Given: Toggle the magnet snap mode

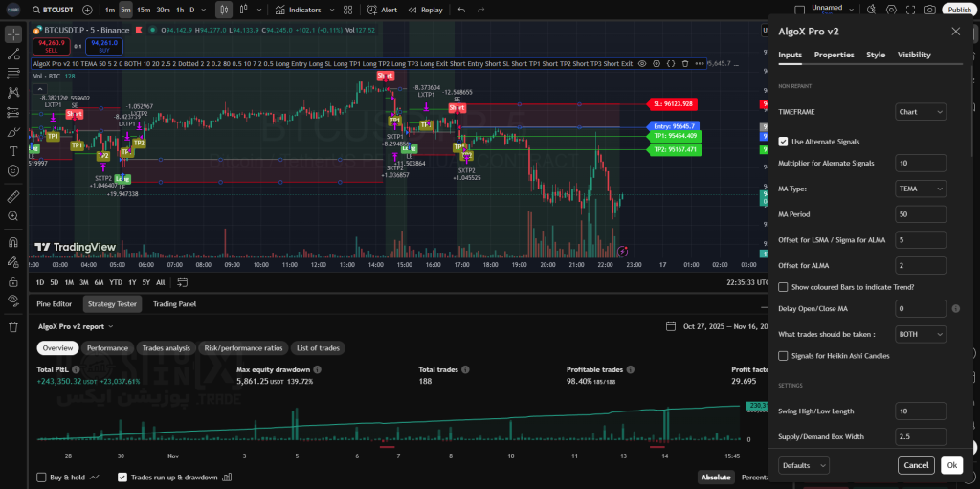Looking at the screenshot, I should point(13,242).
